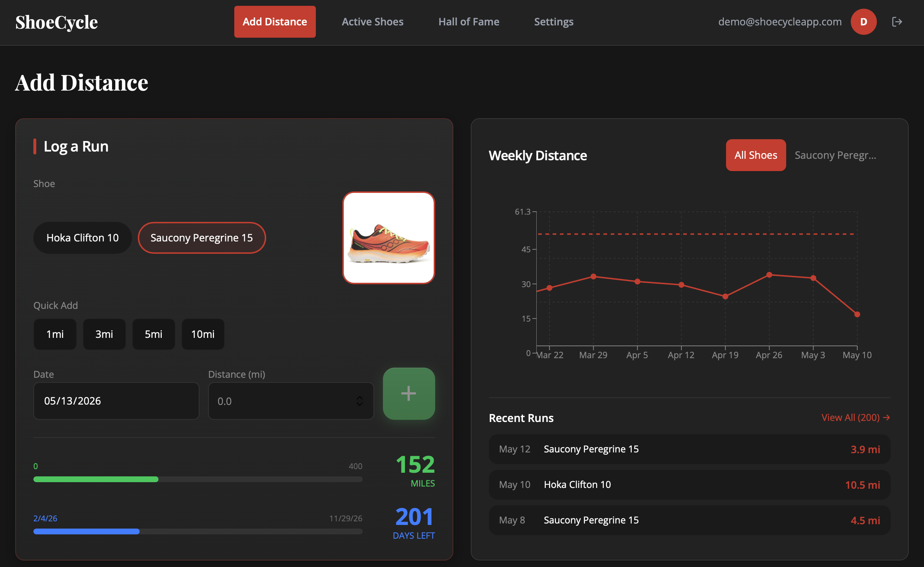Quick add 10mi
The width and height of the screenshot is (924, 567).
coord(203,334)
